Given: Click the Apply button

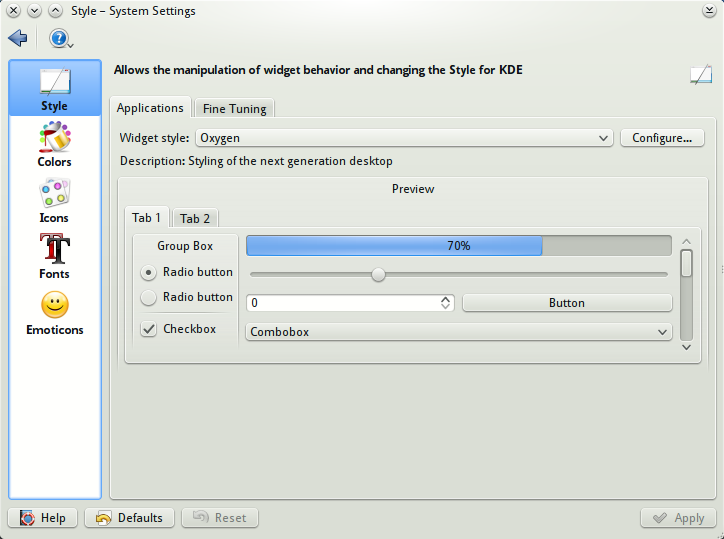Looking at the screenshot, I should [x=678, y=518].
